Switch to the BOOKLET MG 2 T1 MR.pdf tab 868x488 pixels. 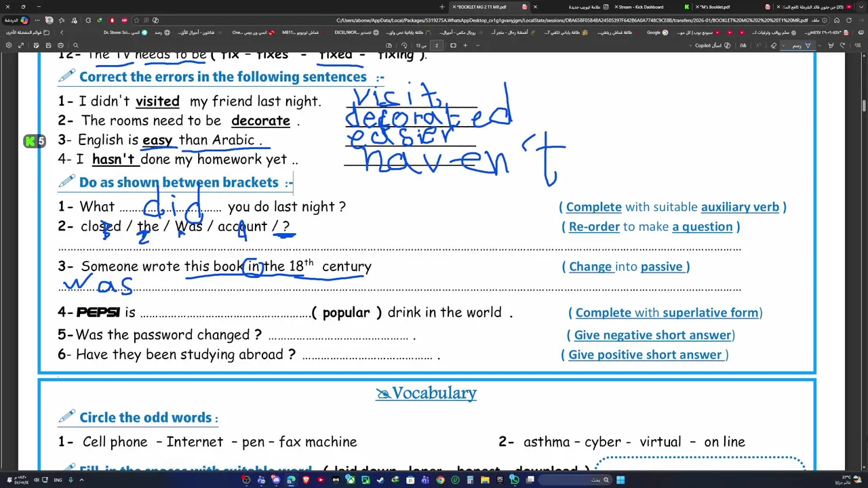[x=490, y=7]
